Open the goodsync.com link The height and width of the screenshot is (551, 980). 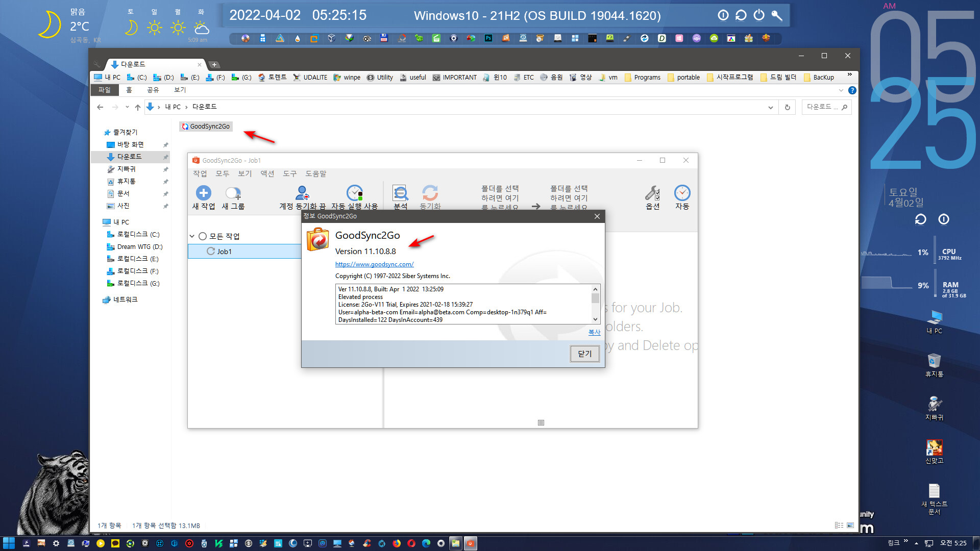click(x=374, y=264)
